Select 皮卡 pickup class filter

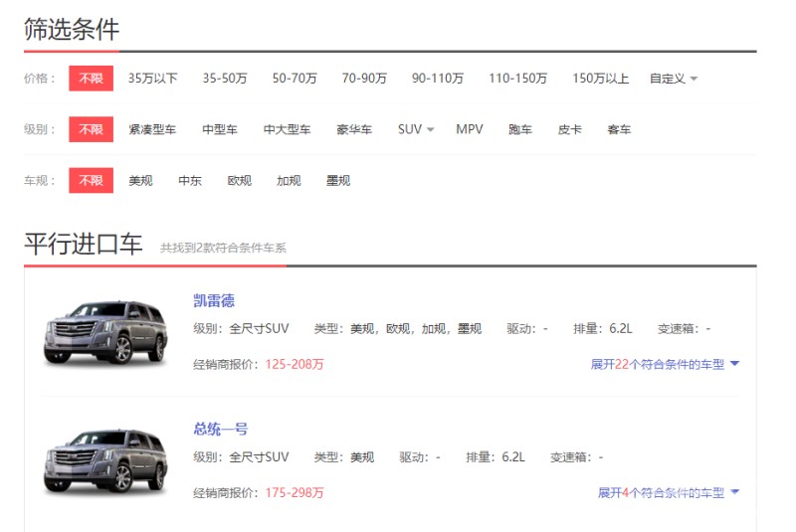(570, 129)
